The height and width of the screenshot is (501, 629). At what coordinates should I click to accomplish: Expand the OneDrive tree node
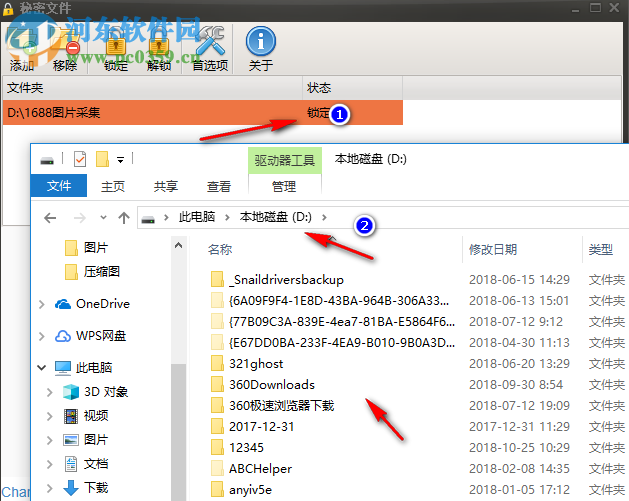tap(41, 304)
